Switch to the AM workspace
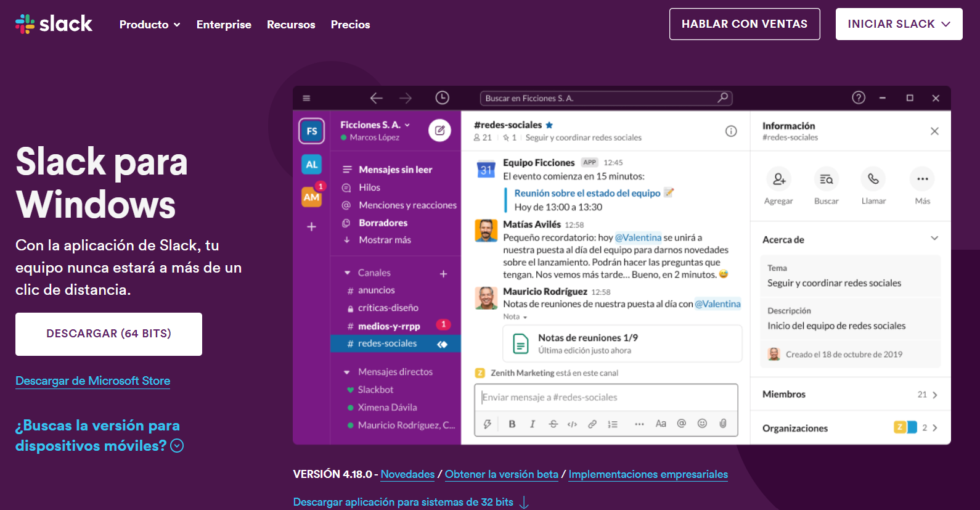This screenshot has width=980, height=510. tap(311, 197)
